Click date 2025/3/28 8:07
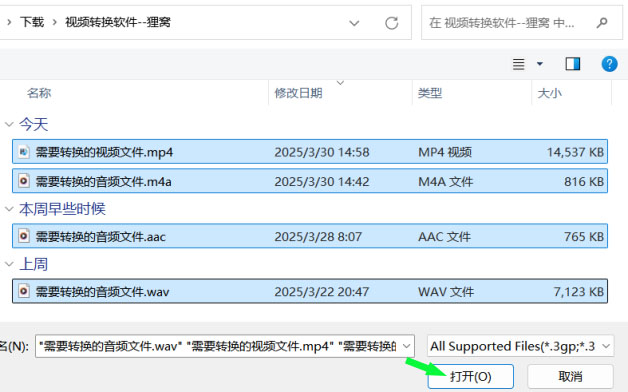 click(318, 236)
